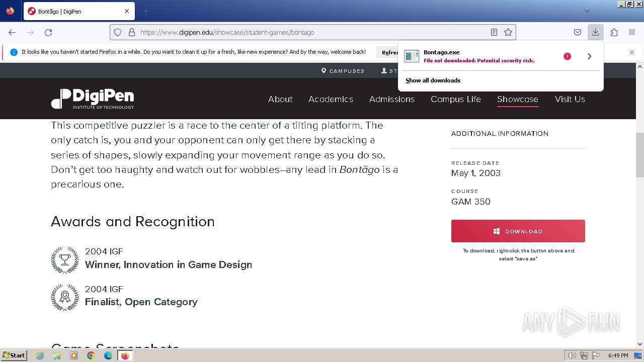The image size is (644, 362).
Task: Open the Admissions menu
Action: click(x=392, y=99)
